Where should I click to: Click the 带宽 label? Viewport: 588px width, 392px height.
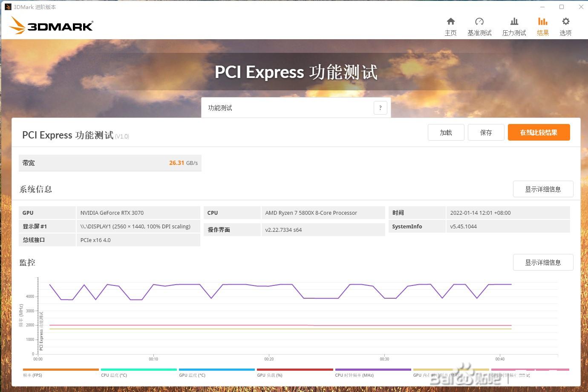click(29, 163)
